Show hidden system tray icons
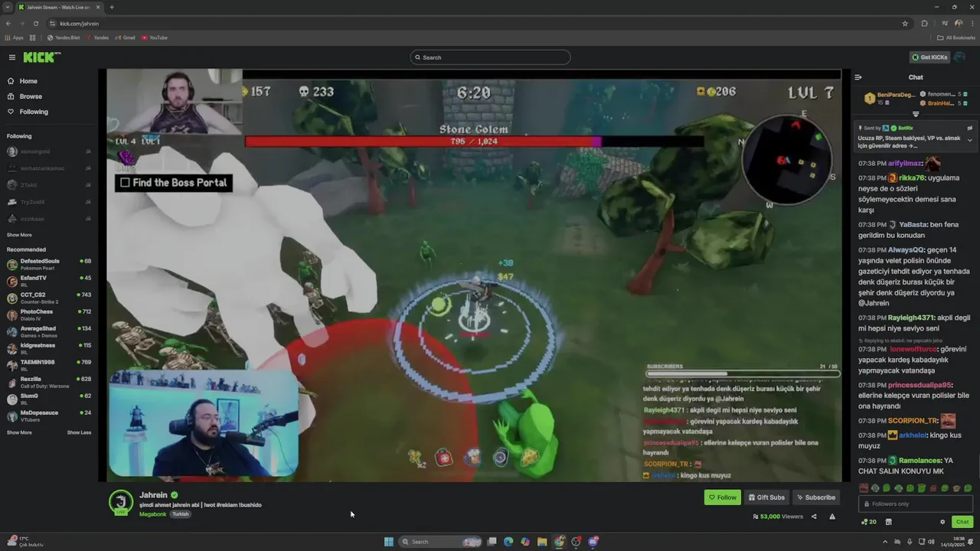980x551 pixels. [x=886, y=542]
